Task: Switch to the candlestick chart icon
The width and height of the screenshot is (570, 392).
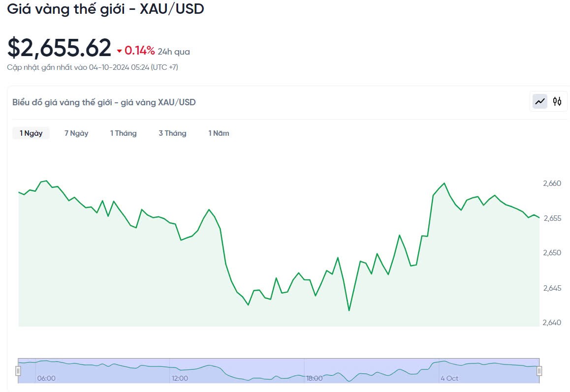Action: (x=557, y=101)
